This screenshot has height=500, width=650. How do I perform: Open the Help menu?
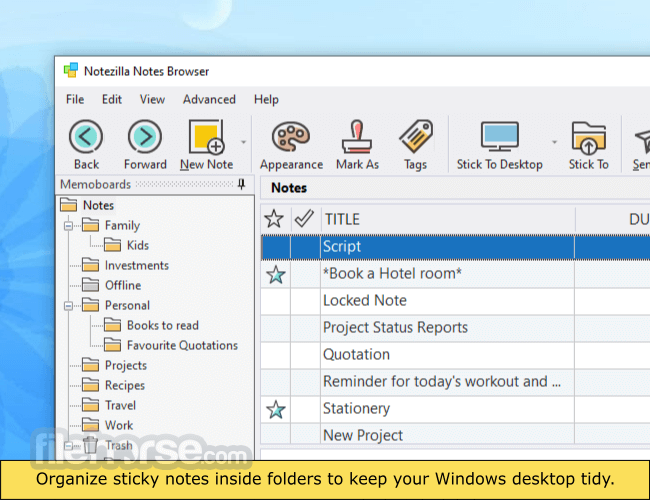click(266, 100)
